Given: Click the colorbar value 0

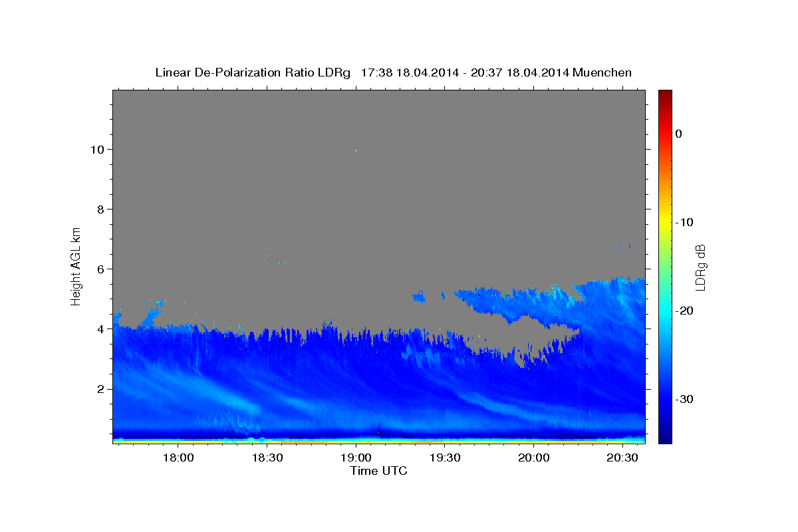Looking at the screenshot, I should point(679,134).
